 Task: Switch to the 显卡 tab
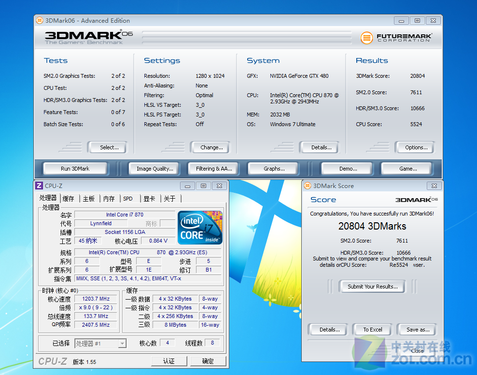(x=149, y=199)
